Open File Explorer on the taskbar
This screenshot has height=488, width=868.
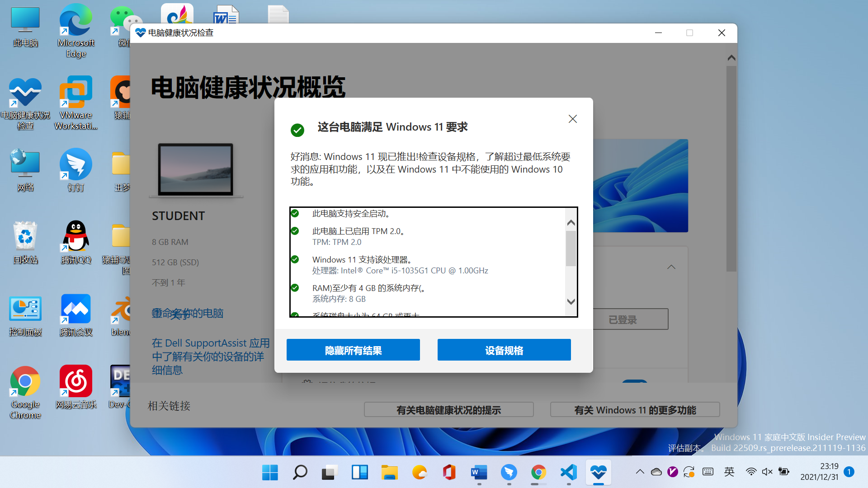coord(389,472)
